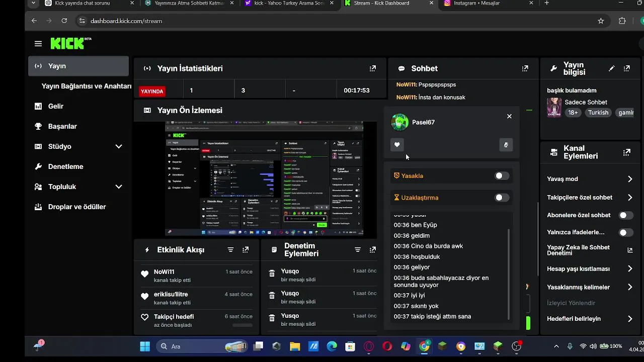Enable the Yalnızca ifadelerle switch

(625, 232)
